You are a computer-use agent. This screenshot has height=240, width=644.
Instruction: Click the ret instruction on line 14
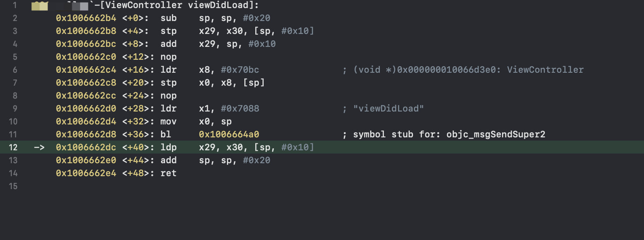coord(168,173)
